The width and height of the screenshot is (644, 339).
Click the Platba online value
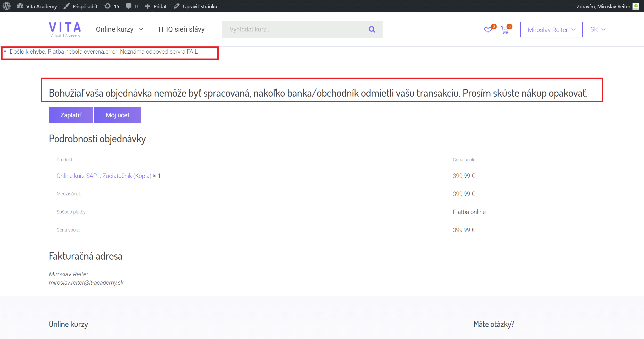point(469,212)
